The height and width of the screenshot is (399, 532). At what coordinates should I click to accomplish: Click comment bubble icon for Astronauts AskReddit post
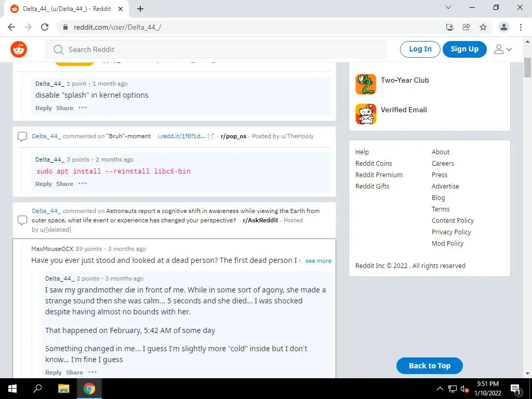(x=22, y=220)
